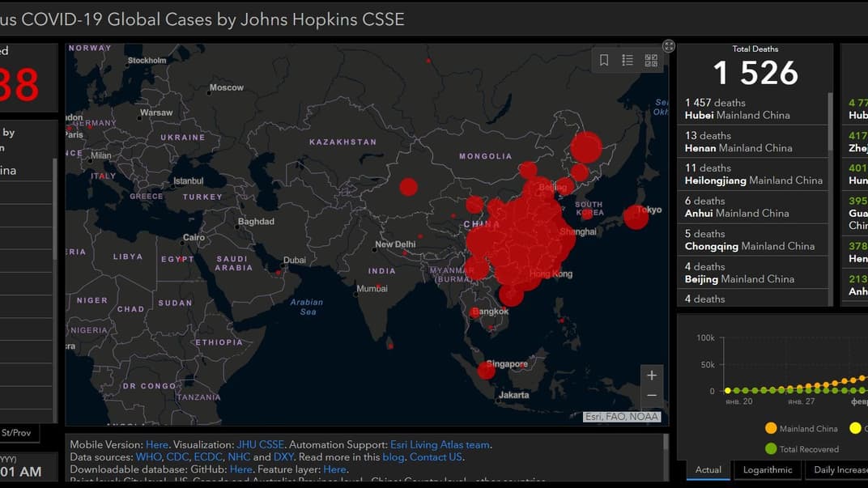The width and height of the screenshot is (868, 488).
Task: Zoom out on the map
Action: point(652,396)
